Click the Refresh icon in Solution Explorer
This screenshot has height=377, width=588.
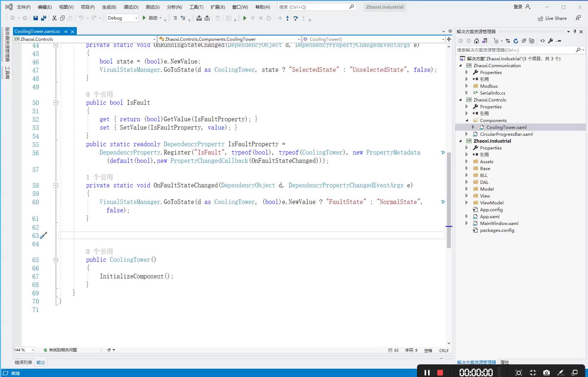tap(516, 41)
